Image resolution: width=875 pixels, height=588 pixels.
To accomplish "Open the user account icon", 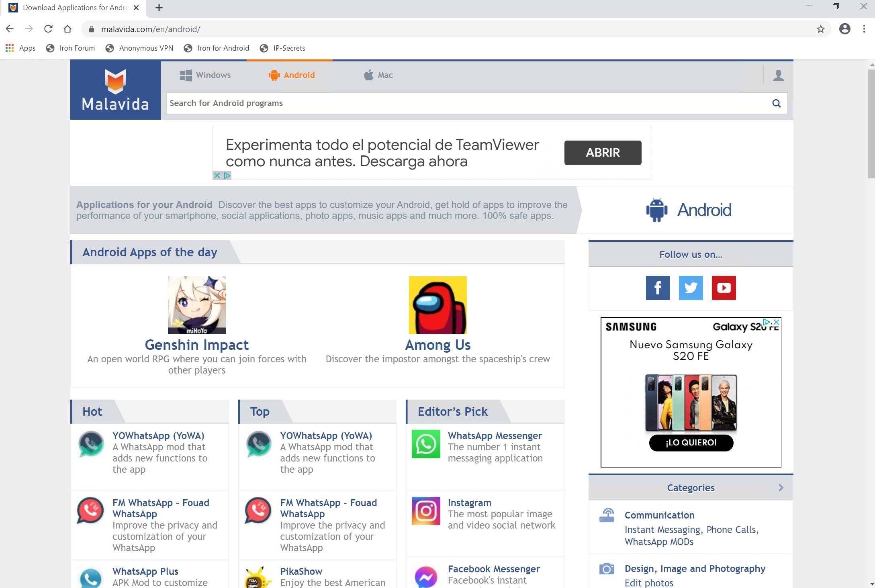I will [x=778, y=75].
